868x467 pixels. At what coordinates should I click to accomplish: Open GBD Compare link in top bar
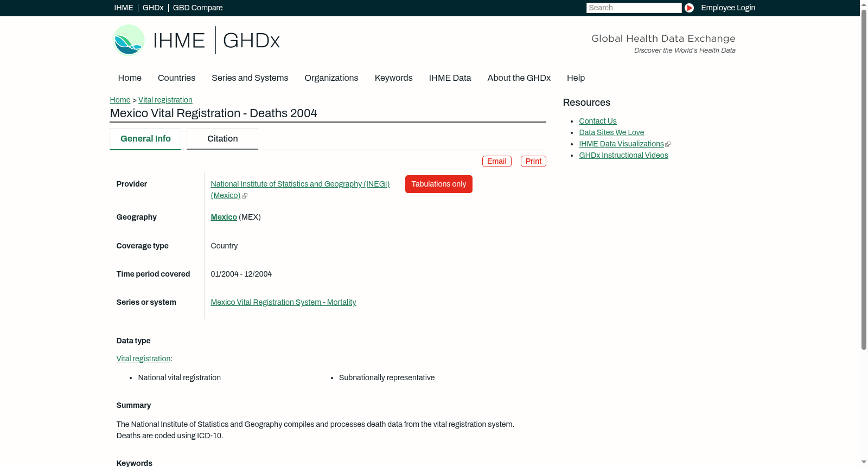197,8
